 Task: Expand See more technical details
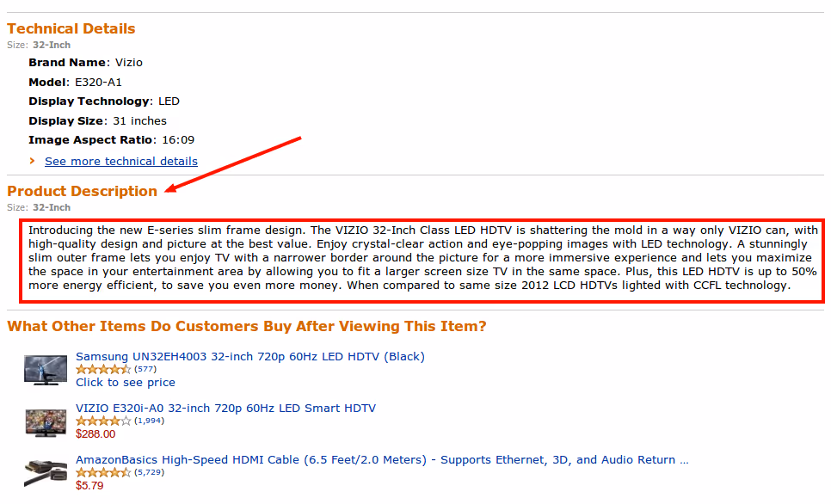coord(120,161)
